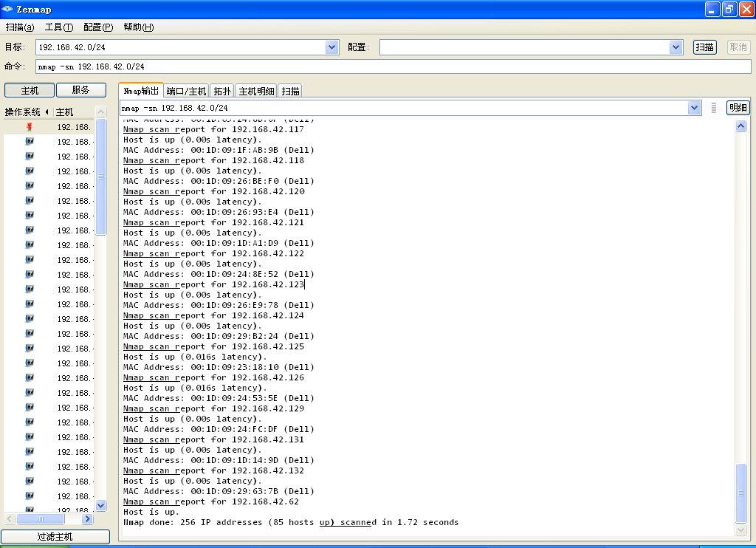Click the line 'Nmap scan report for 192.168.42.131'

[x=213, y=439]
